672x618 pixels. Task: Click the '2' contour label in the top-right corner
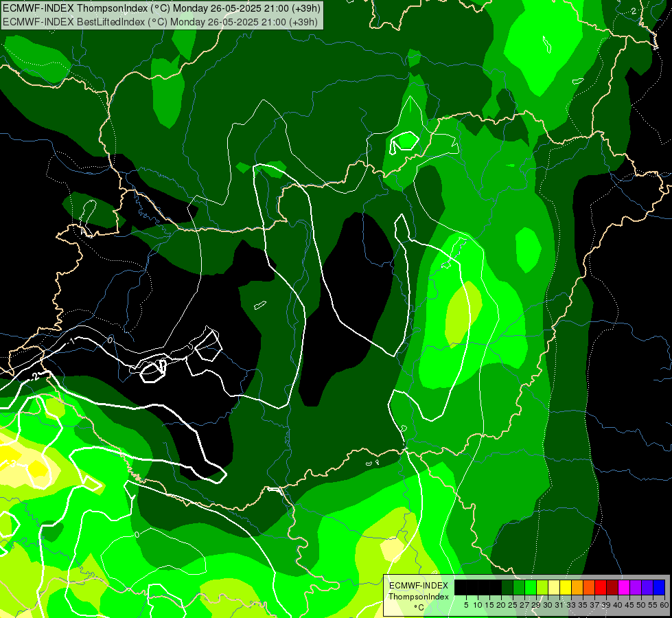(634, 11)
